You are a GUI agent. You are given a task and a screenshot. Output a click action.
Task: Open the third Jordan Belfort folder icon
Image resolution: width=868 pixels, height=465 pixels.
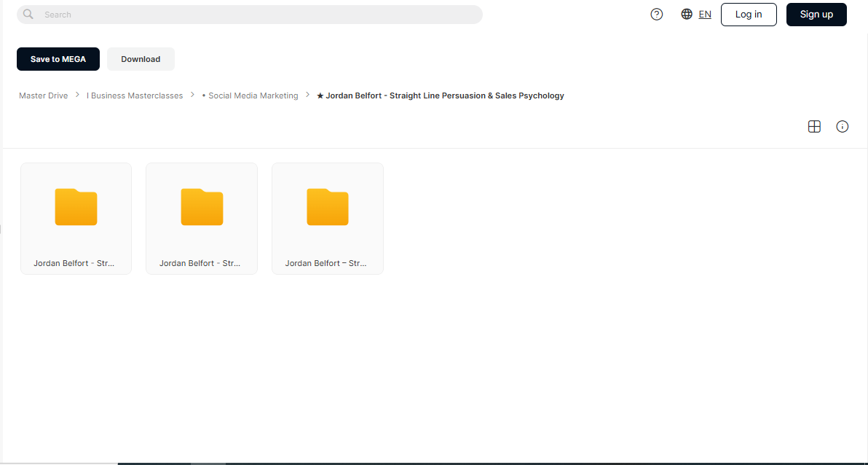tap(328, 207)
